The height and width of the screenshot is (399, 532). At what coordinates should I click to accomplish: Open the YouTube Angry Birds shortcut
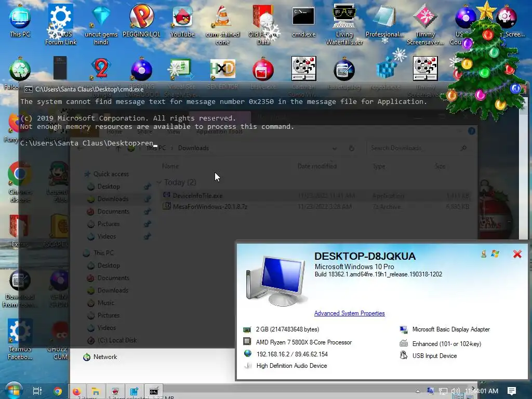[x=182, y=21]
